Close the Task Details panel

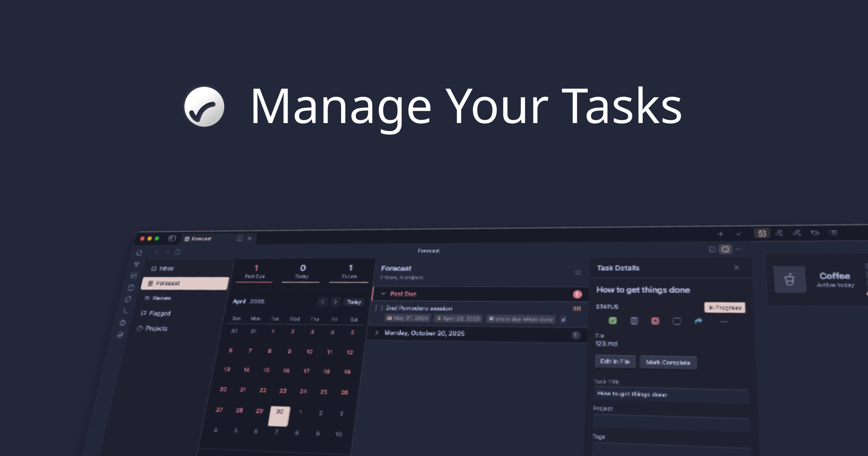[736, 267]
